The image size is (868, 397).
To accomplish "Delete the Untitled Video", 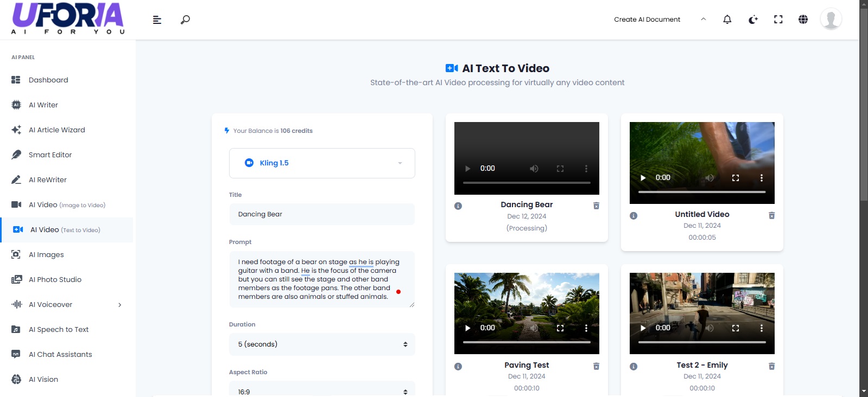I will click(771, 215).
